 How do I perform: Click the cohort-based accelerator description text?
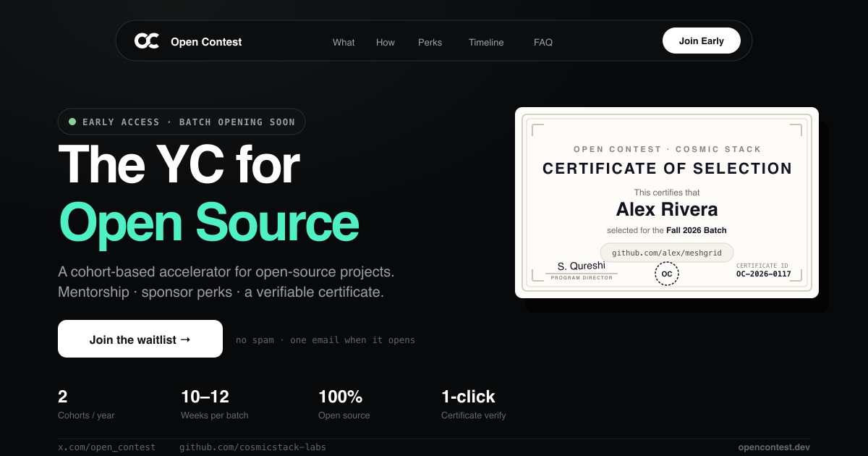[226, 282]
